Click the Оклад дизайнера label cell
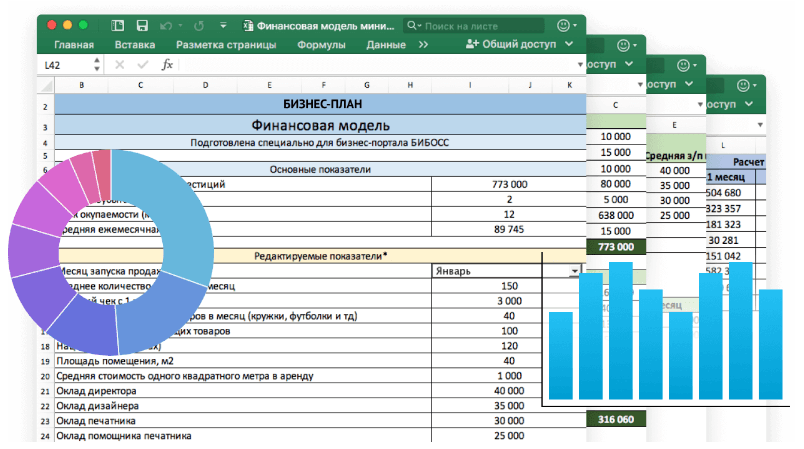Viewport: 804px width, 449px height. point(243,406)
